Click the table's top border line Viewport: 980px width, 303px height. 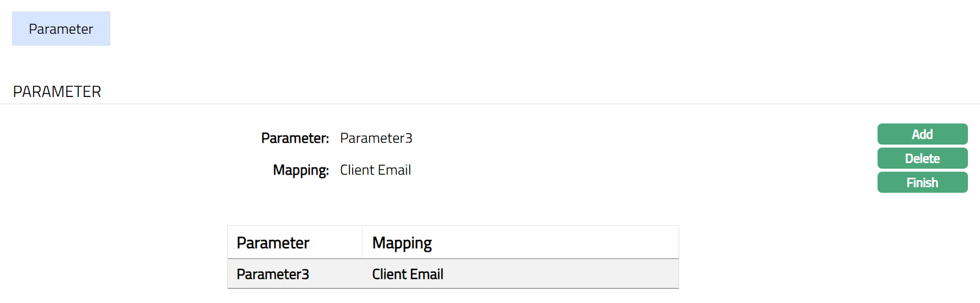pyautogui.click(x=453, y=226)
